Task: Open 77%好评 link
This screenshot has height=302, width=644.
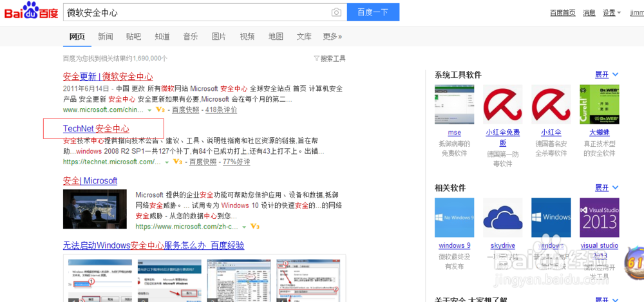Action: click(x=236, y=162)
